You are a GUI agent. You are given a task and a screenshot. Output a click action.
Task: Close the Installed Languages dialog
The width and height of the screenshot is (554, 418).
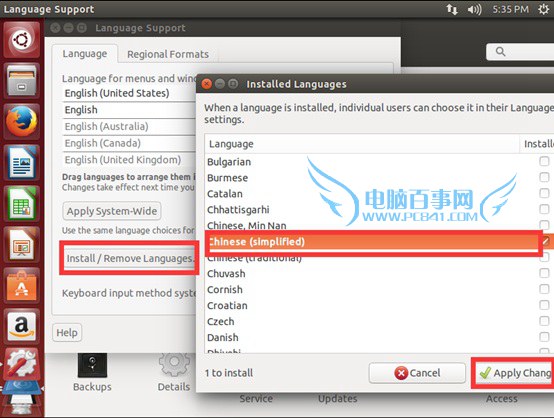pyautogui.click(x=206, y=84)
